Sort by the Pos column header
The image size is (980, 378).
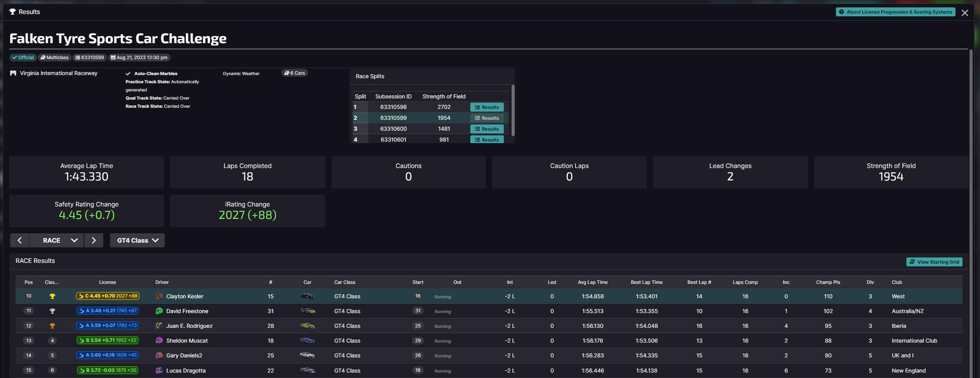pos(28,282)
